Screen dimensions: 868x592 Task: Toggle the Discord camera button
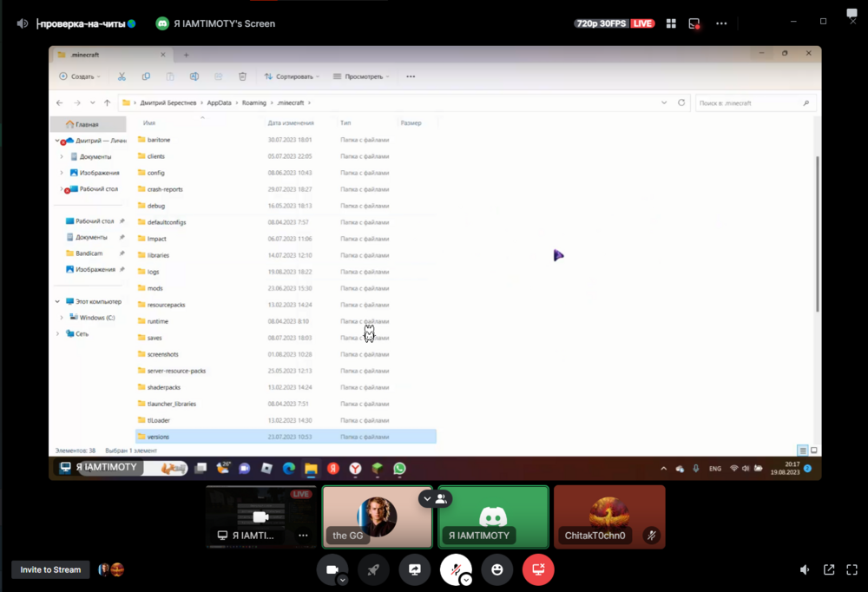[332, 569]
